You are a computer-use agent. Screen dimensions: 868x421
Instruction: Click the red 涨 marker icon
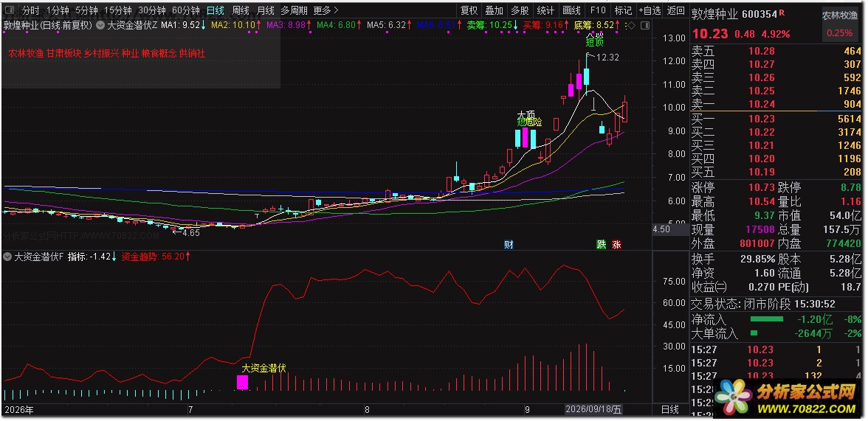coord(616,245)
